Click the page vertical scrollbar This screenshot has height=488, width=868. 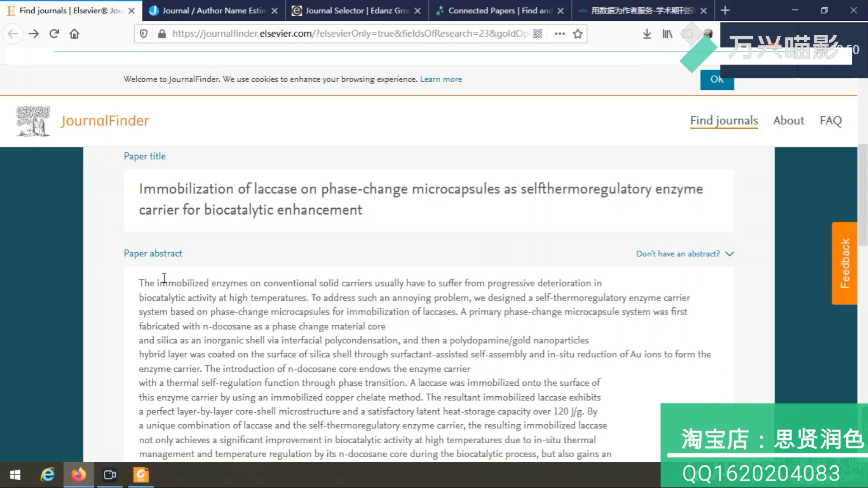coord(863,195)
